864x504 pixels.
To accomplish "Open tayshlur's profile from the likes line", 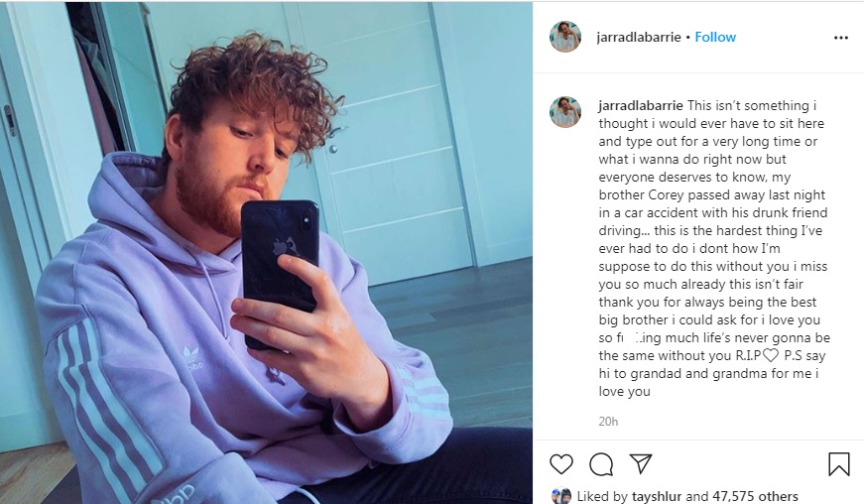I will [x=657, y=496].
